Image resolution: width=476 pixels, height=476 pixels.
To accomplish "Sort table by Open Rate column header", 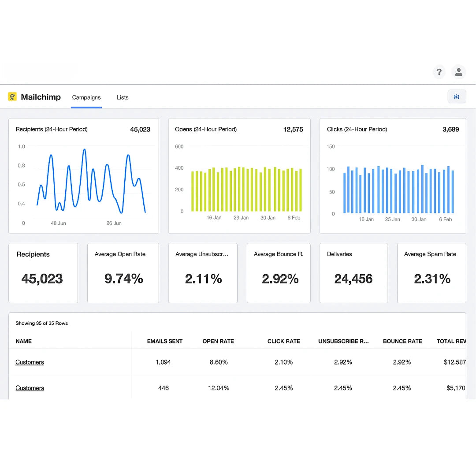I will click(x=218, y=341).
